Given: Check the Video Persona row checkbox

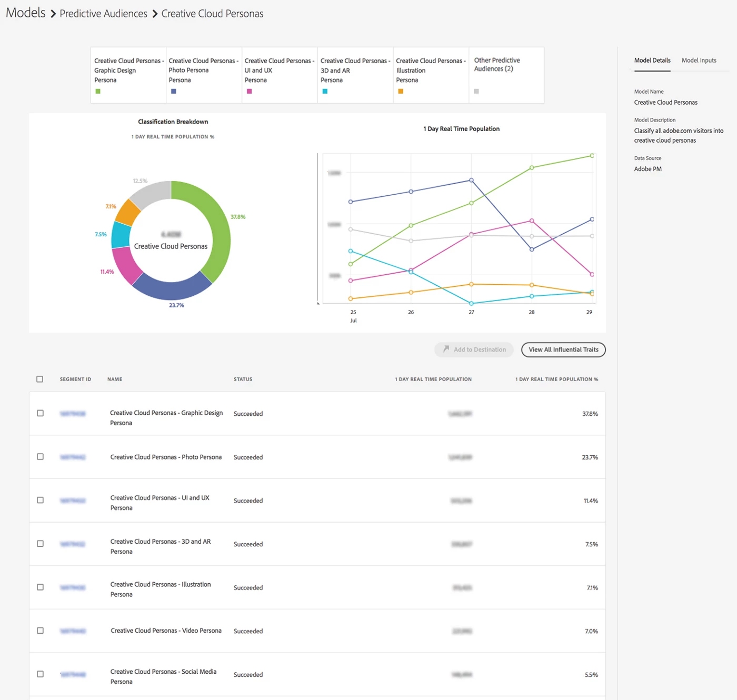Looking at the screenshot, I should [x=40, y=631].
